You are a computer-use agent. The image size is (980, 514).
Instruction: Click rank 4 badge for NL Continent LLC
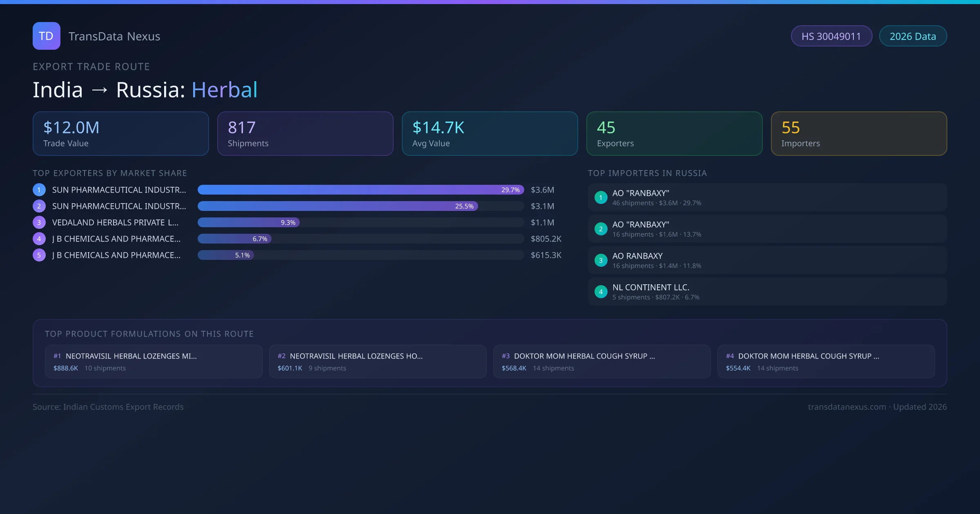coord(601,292)
